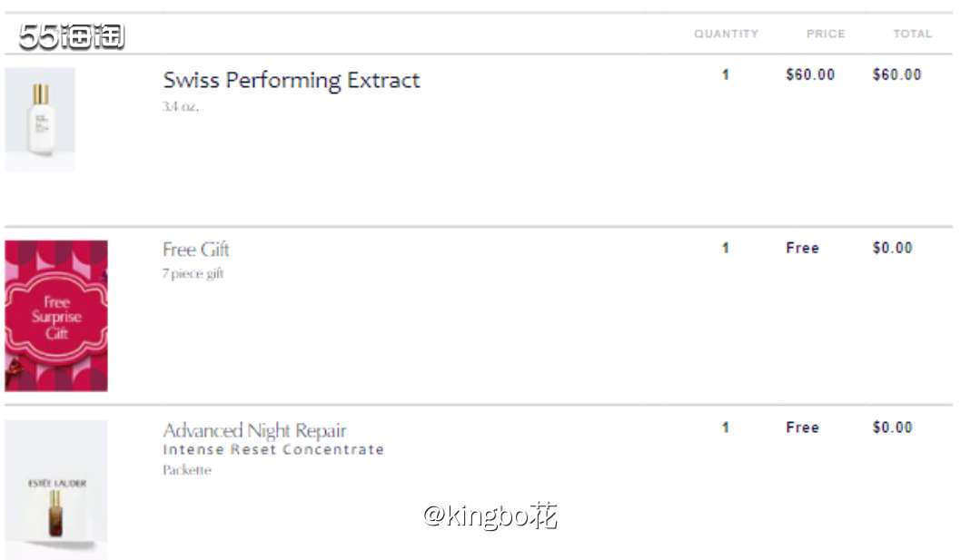Select the PRICE column header
Image resolution: width=980 pixels, height=560 pixels.
pyautogui.click(x=826, y=34)
